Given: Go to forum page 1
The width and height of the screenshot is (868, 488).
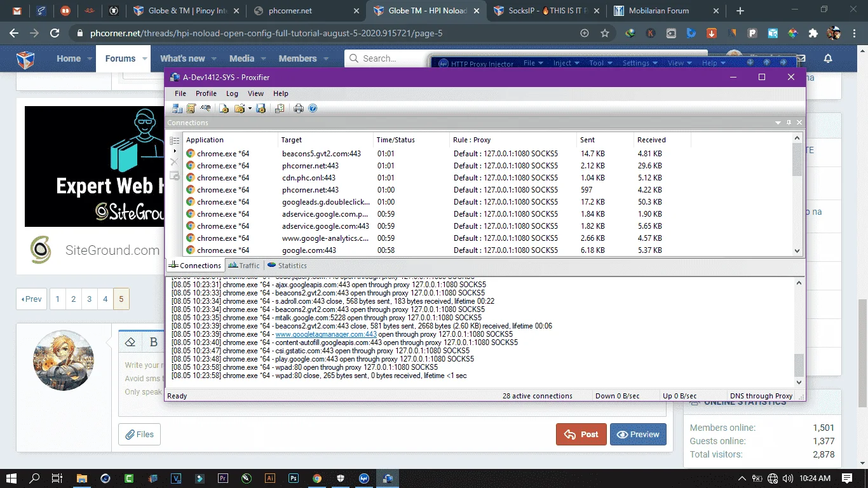Looking at the screenshot, I should click(58, 299).
